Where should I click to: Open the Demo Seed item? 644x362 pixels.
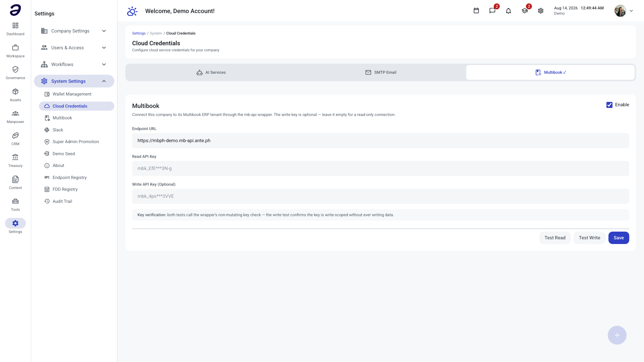76,154
